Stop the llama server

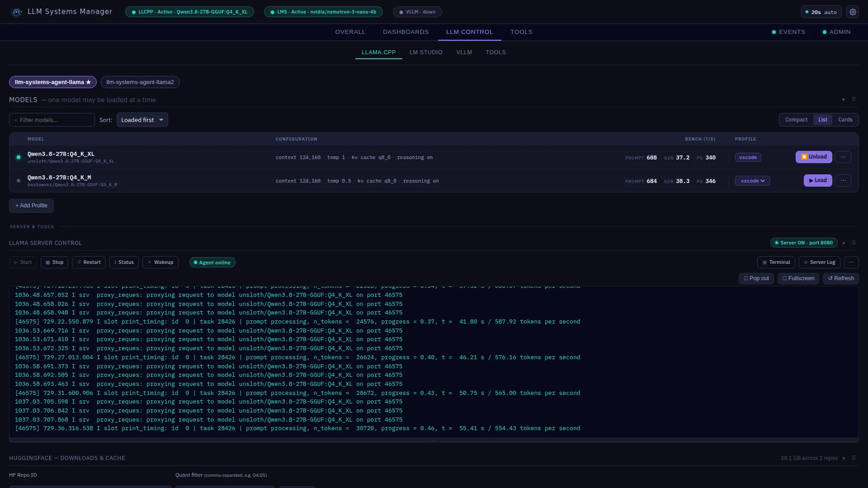coord(54,262)
